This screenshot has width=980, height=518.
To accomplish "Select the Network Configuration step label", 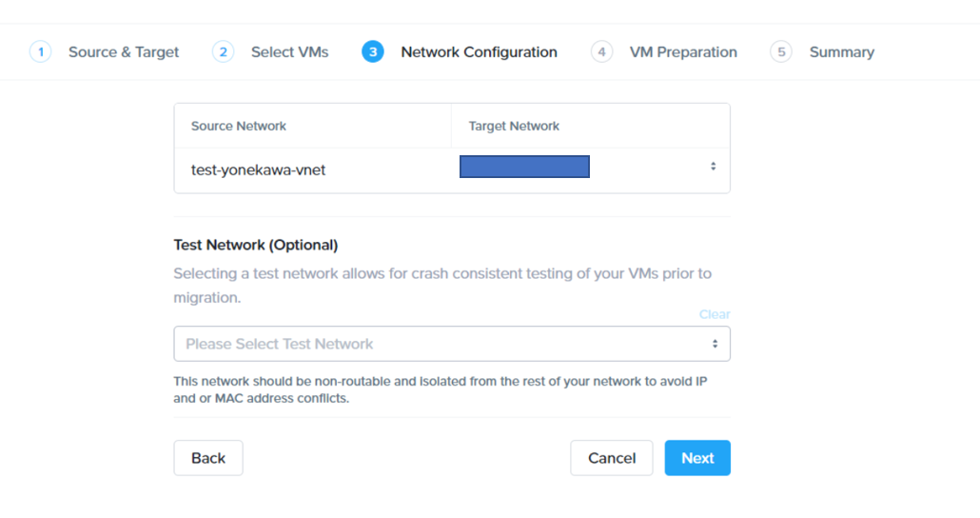I will [x=479, y=52].
